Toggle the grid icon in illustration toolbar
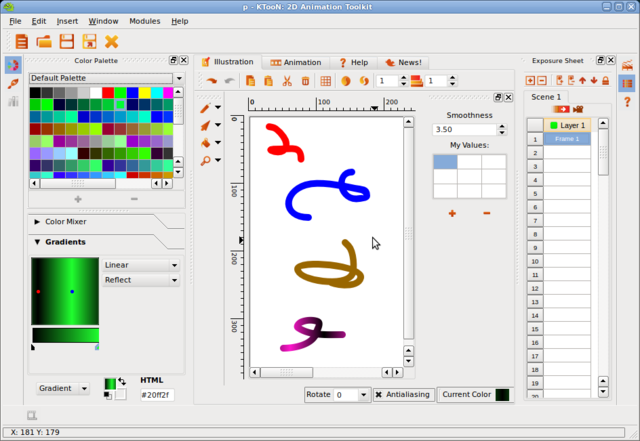640x441 pixels. click(325, 81)
